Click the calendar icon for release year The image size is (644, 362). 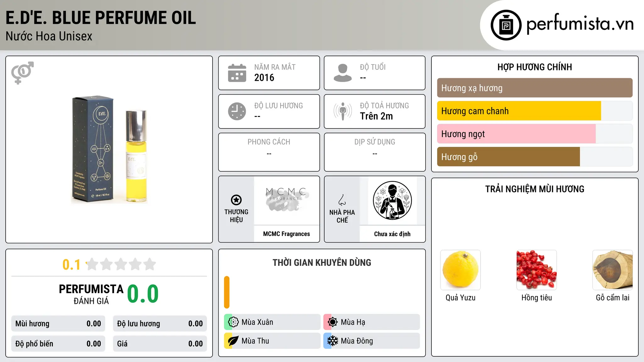tap(237, 73)
